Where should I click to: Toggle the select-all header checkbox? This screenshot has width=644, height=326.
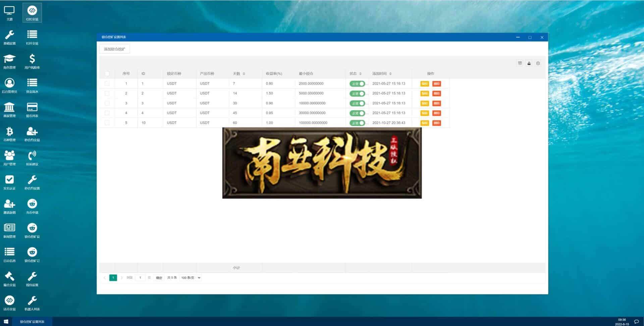click(107, 74)
